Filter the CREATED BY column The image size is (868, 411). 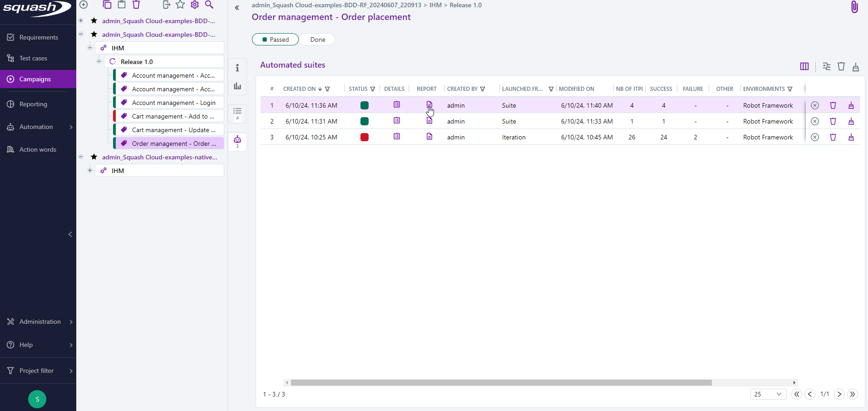(x=483, y=89)
